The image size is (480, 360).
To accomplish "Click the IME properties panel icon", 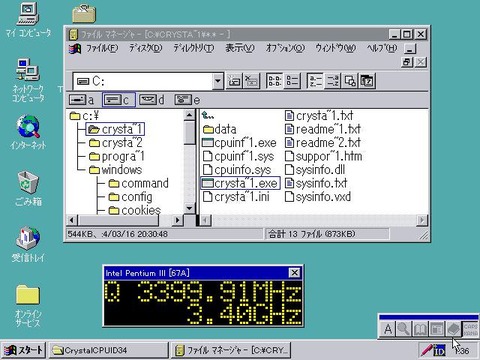I will [x=437, y=329].
